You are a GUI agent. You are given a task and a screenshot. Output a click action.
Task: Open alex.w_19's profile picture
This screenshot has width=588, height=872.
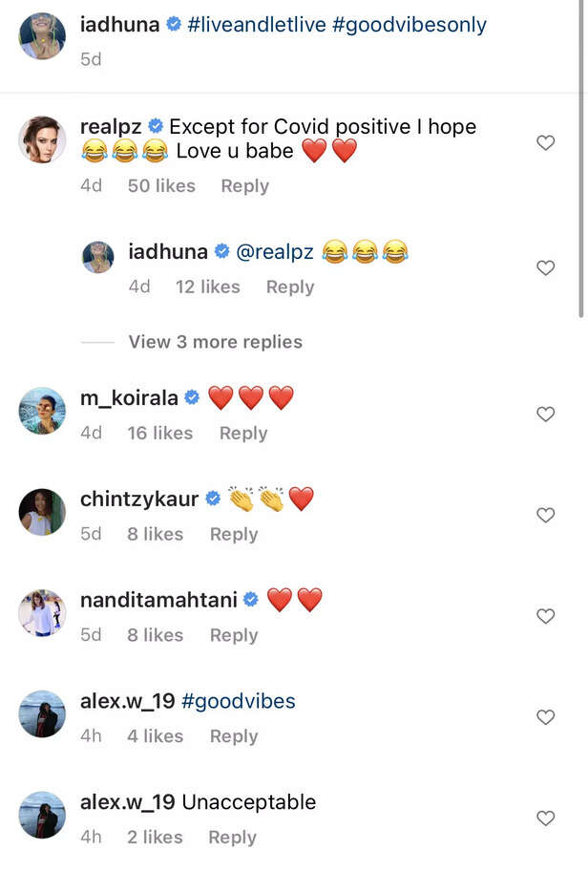pyautogui.click(x=41, y=713)
